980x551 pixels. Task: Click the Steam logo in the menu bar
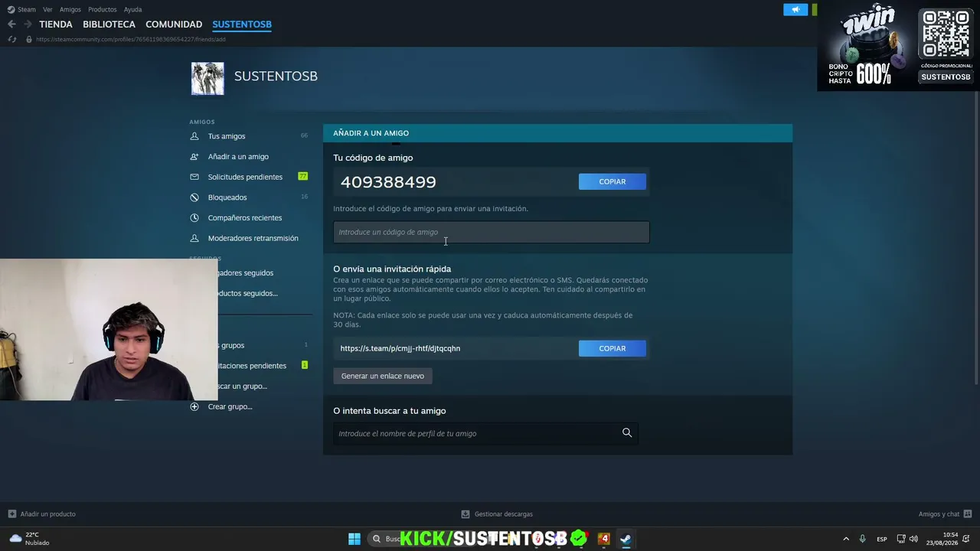(x=11, y=9)
